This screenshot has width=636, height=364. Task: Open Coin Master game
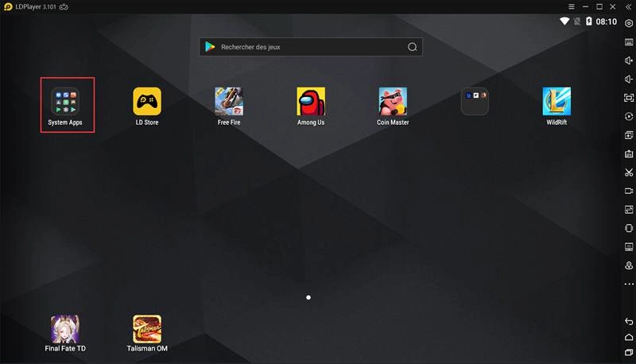(393, 102)
